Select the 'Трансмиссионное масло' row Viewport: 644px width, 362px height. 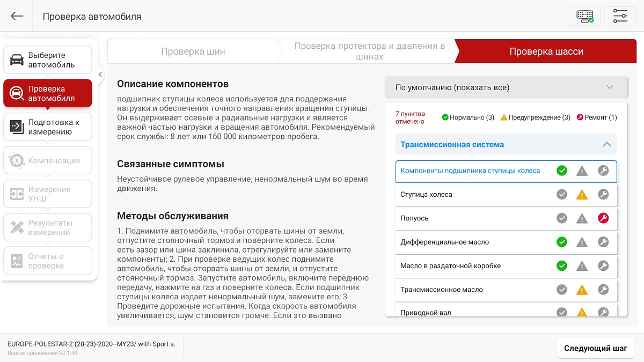click(x=506, y=290)
